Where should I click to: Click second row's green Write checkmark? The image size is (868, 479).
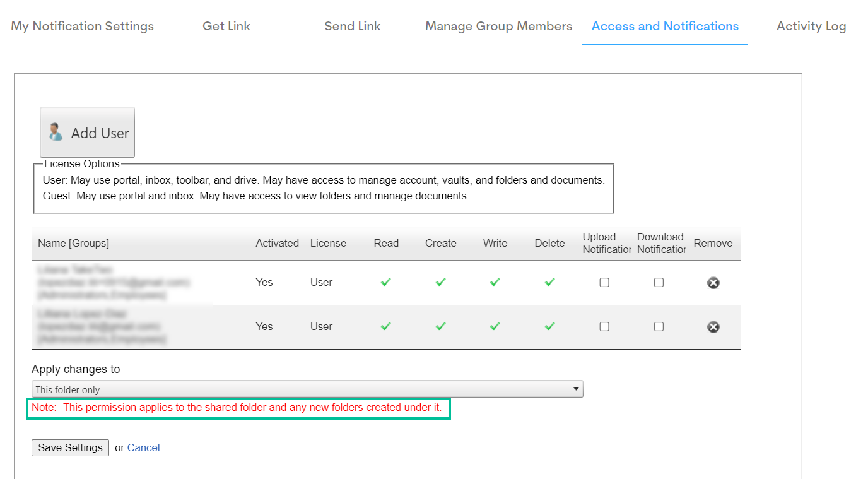click(x=495, y=326)
